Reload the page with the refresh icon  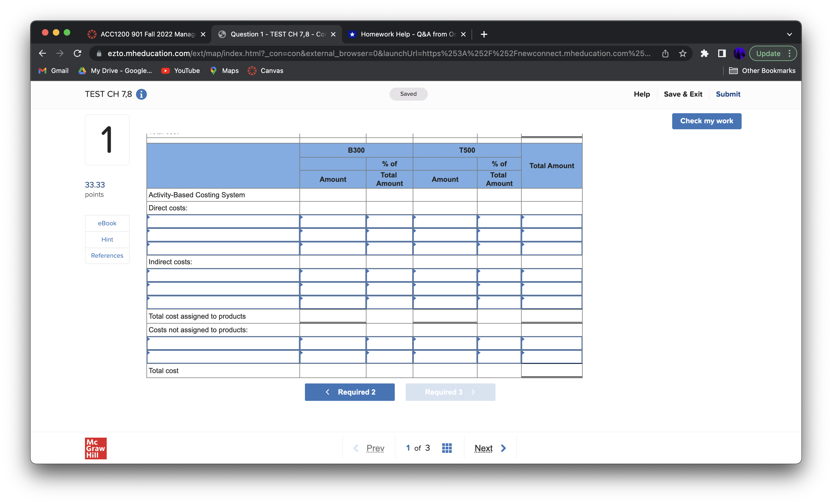pos(77,53)
